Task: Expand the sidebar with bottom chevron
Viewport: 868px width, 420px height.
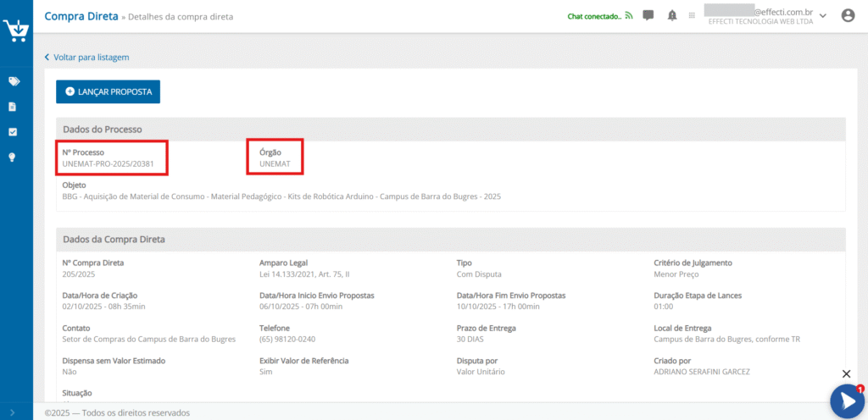Action: [13, 412]
